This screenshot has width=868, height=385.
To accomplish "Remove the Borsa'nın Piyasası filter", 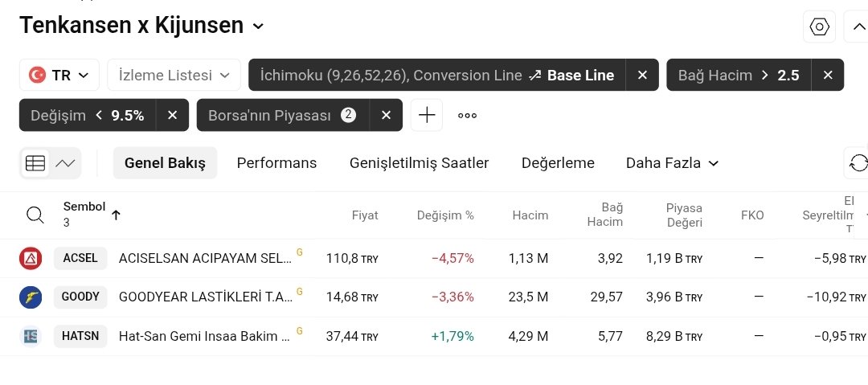I will 386,115.
